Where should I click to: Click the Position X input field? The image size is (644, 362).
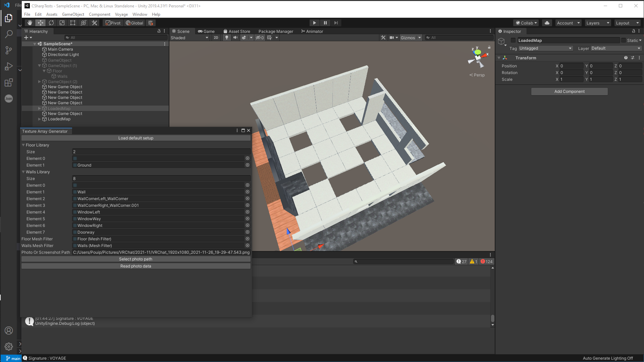pyautogui.click(x=571, y=66)
